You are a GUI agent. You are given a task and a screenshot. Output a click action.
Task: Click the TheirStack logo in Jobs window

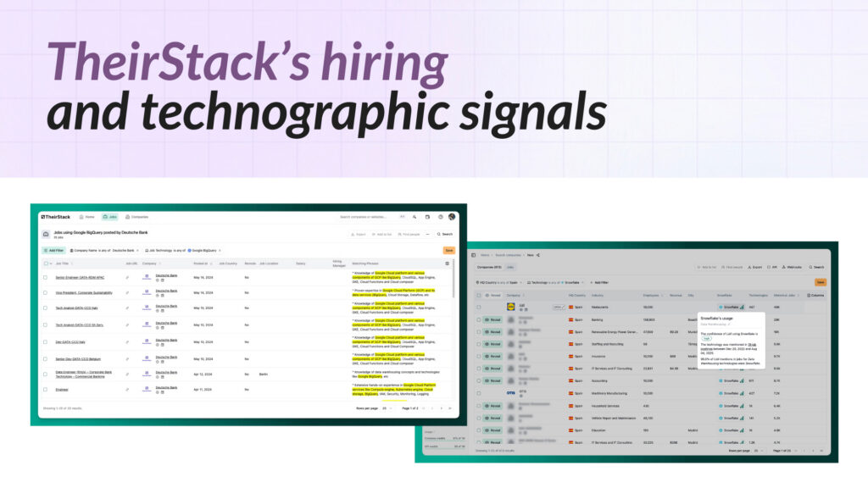[56, 217]
